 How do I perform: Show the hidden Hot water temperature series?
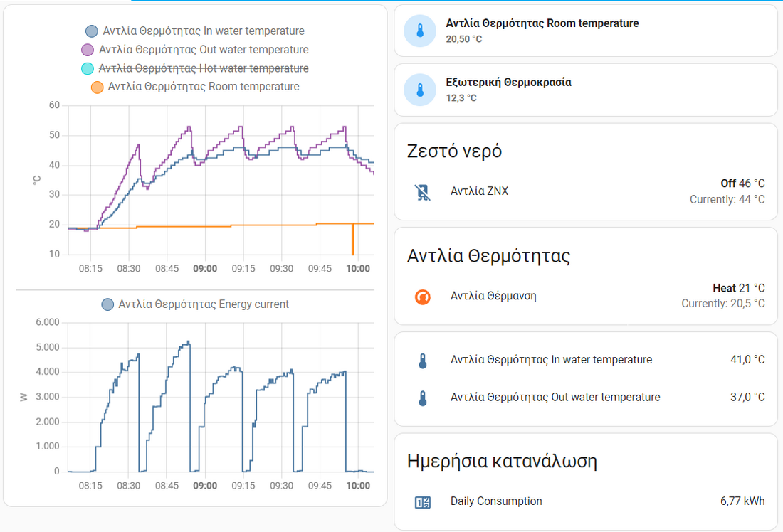(203, 68)
